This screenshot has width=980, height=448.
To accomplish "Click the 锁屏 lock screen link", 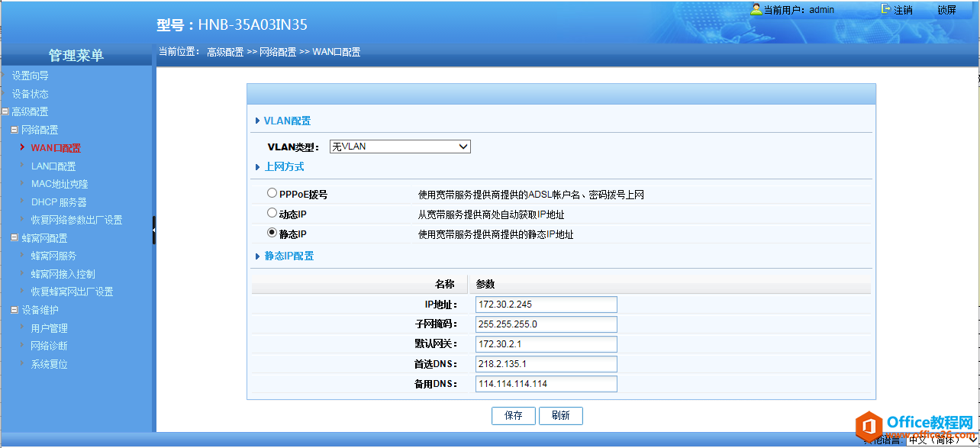I will [946, 10].
